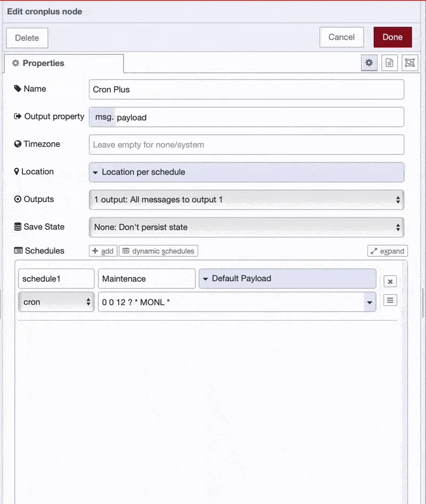Image resolution: width=426 pixels, height=504 pixels.
Task: Open the cron schedule type dropdown
Action: [x=56, y=301]
